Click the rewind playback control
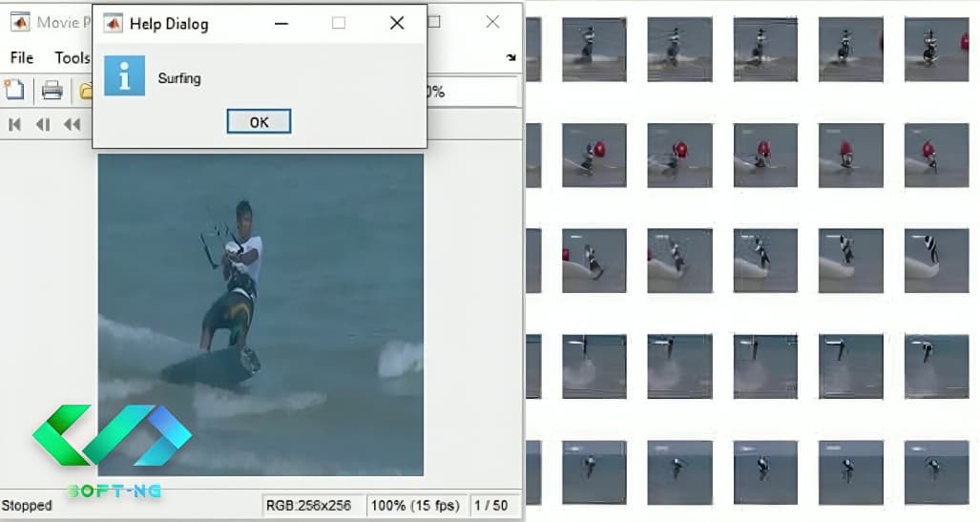This screenshot has height=522, width=980. tap(73, 124)
